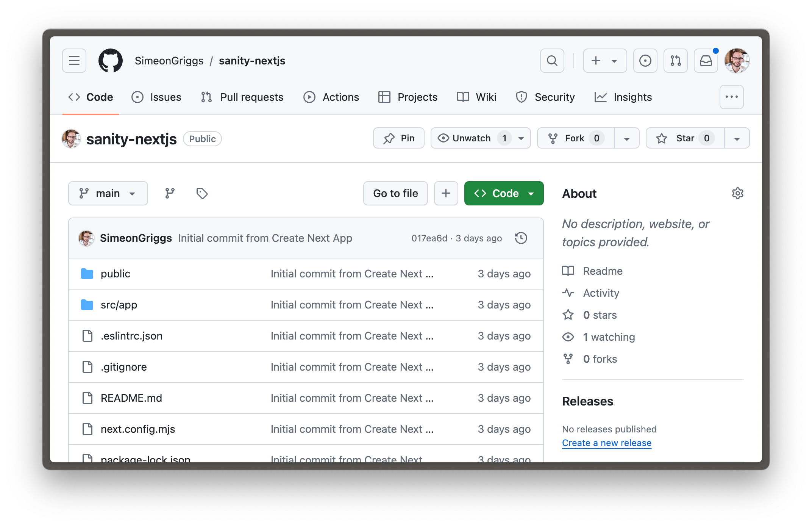Viewport: 812px width, 526px height.
Task: Expand the green Code dropdown
Action: (x=504, y=193)
